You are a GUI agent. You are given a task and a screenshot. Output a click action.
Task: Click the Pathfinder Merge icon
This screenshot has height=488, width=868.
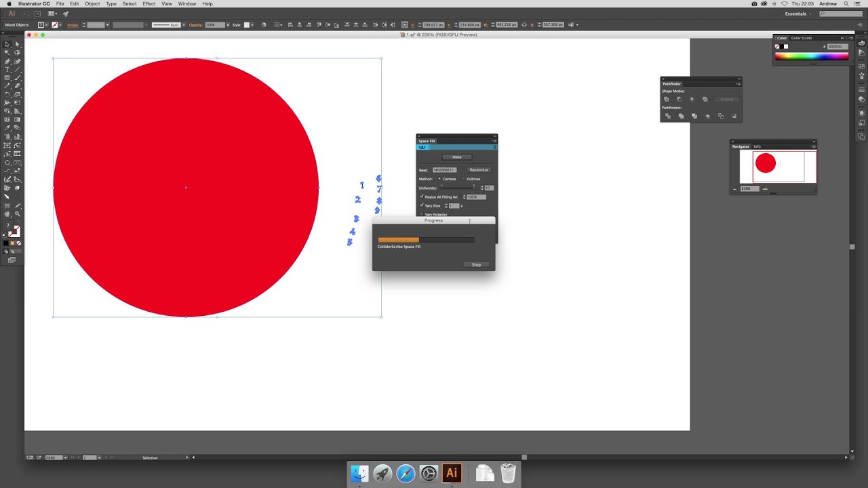[x=694, y=116]
